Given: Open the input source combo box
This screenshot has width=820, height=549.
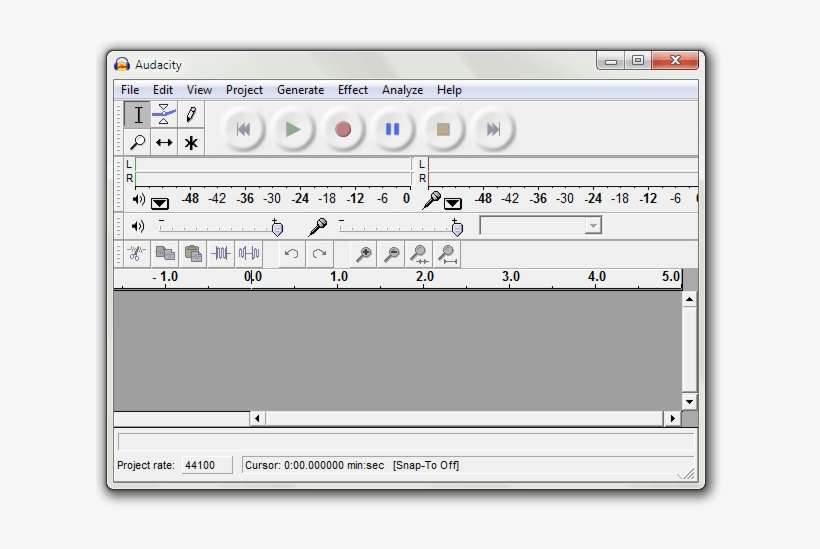Looking at the screenshot, I should click(x=540, y=225).
